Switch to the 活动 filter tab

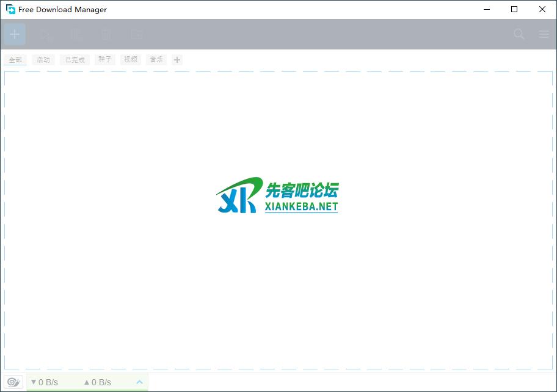coord(43,60)
